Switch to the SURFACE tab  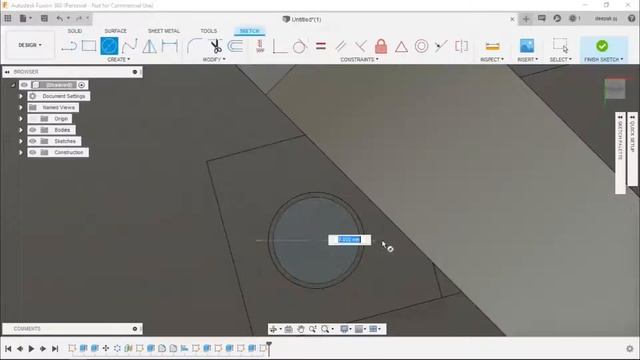coord(116,31)
